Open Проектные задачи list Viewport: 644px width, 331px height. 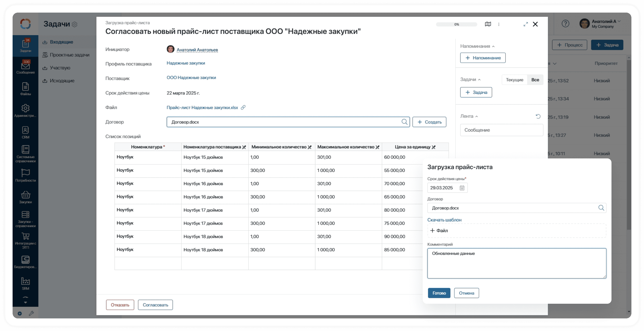[69, 55]
